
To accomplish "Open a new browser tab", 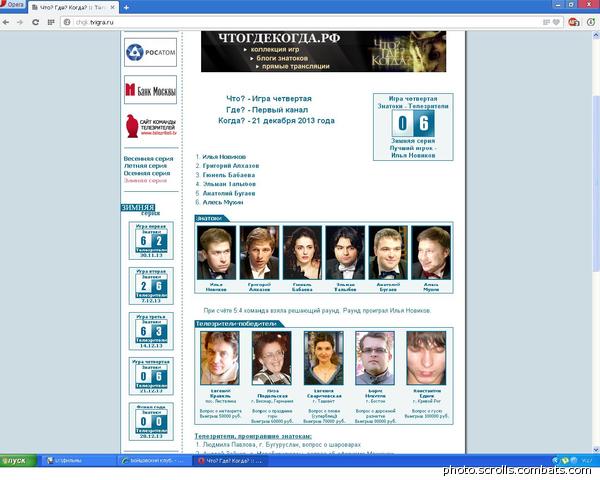I will click(x=126, y=7).
